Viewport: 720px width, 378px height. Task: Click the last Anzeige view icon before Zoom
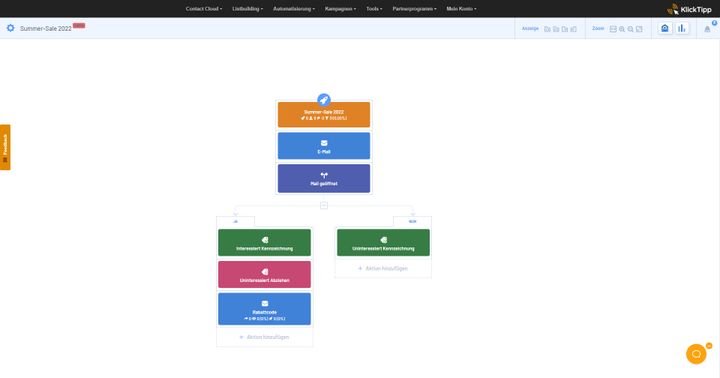point(574,29)
